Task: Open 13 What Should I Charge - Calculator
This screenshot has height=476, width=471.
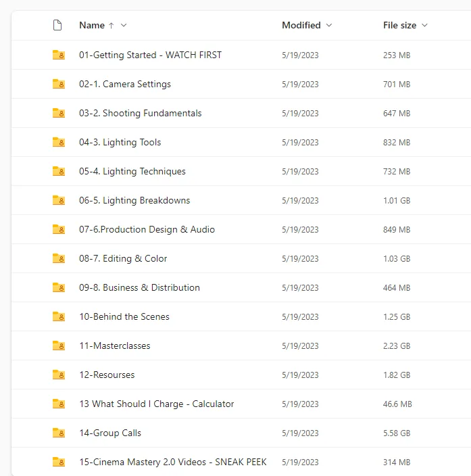Action: coord(156,404)
